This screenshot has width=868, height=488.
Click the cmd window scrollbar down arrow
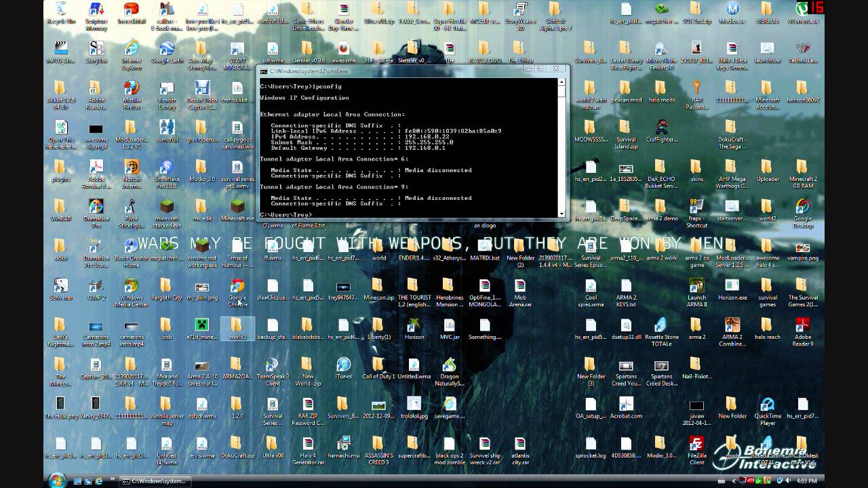pyautogui.click(x=561, y=213)
